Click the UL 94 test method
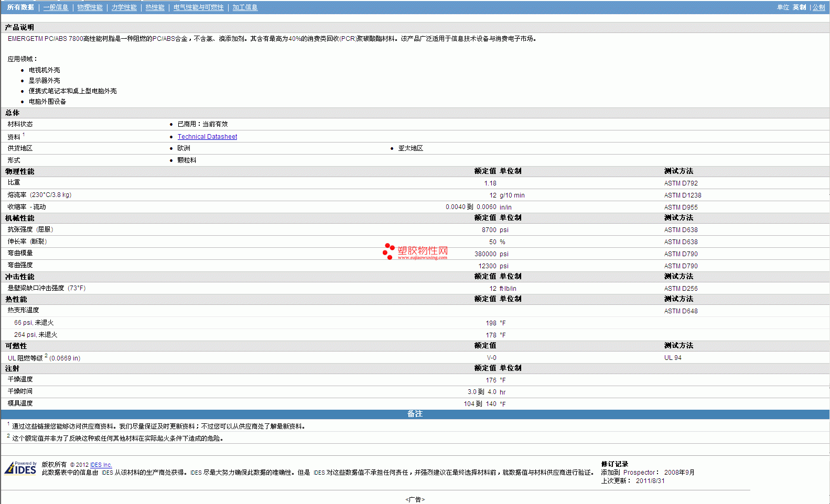The height and width of the screenshot is (504, 830). click(673, 358)
